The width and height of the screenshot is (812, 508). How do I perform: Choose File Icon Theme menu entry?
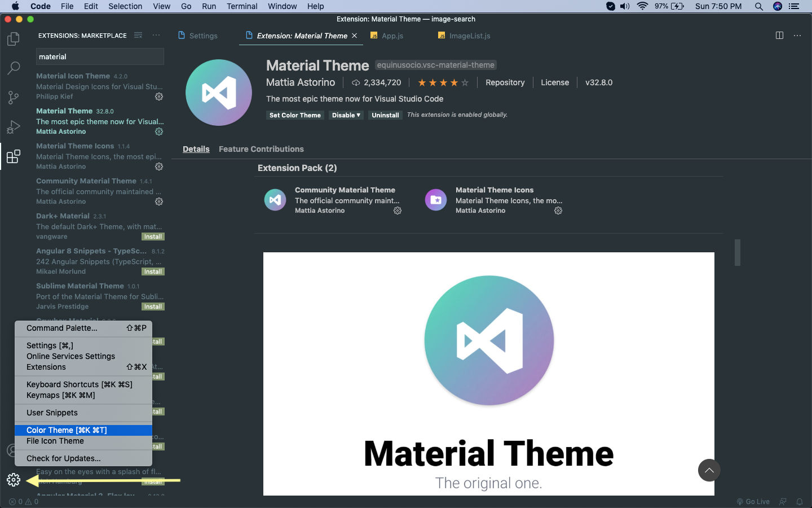[83, 441]
